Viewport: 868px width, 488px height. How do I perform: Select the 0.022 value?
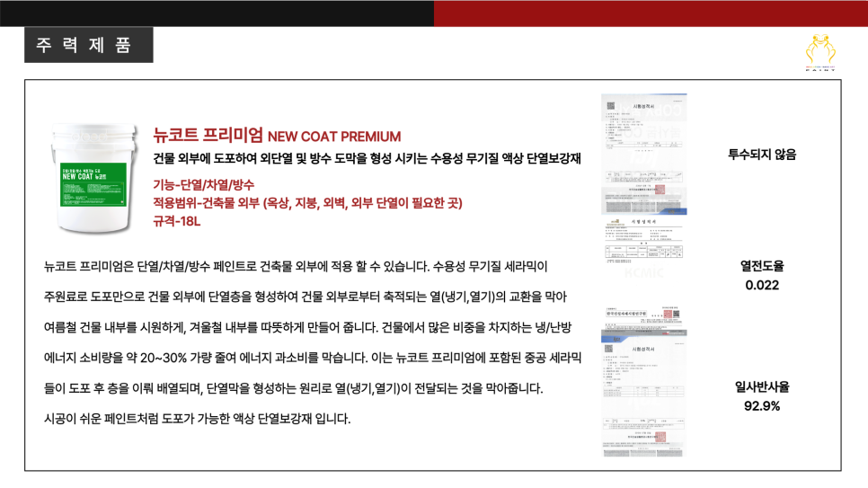762,285
